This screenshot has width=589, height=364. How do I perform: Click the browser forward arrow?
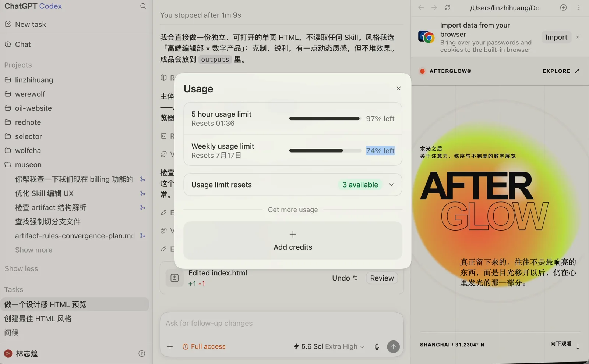coord(434,8)
